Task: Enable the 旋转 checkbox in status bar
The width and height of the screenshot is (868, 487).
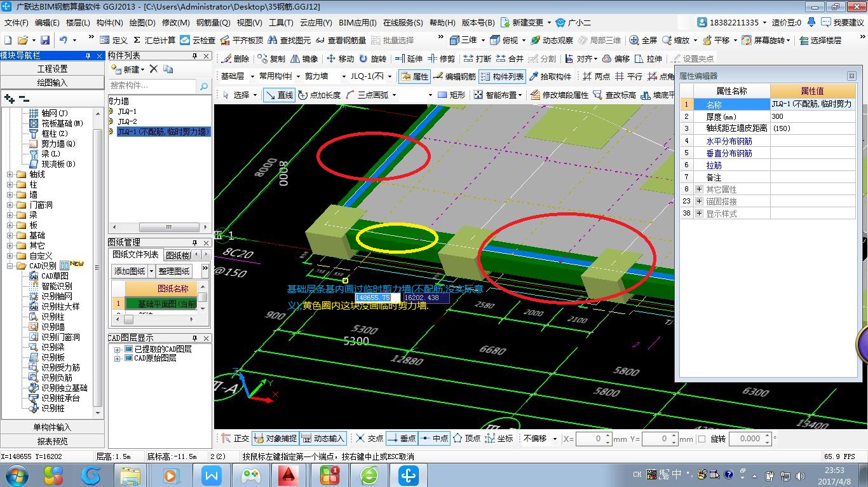Action: pos(702,439)
